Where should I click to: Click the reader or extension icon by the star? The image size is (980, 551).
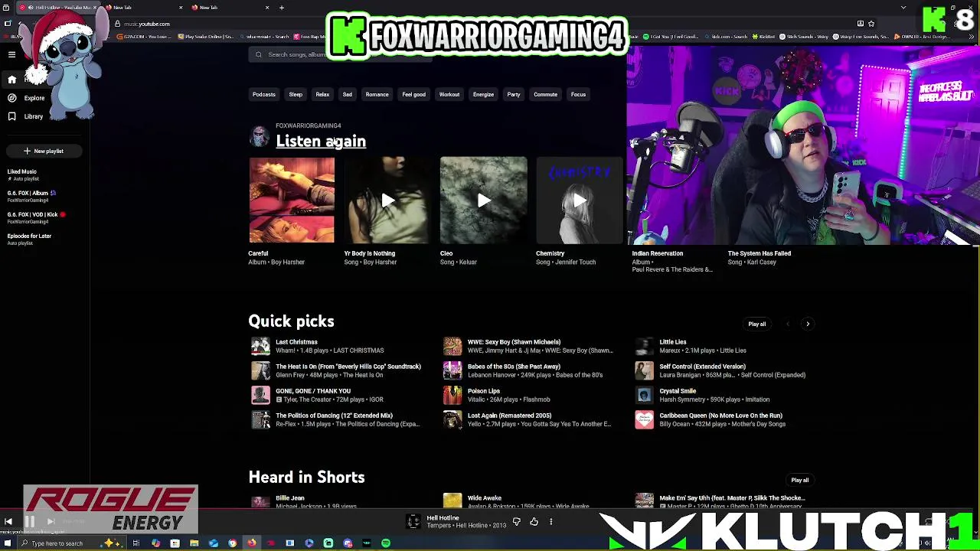[x=861, y=24]
